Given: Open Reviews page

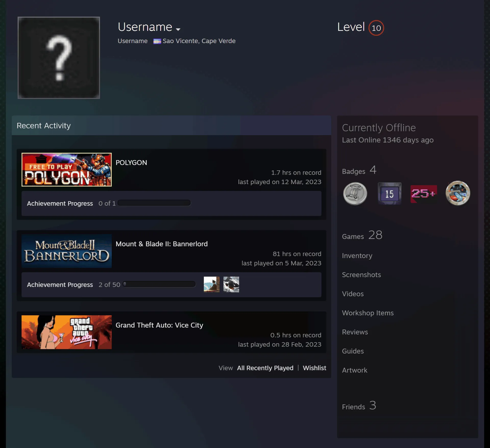Looking at the screenshot, I should tap(355, 332).
